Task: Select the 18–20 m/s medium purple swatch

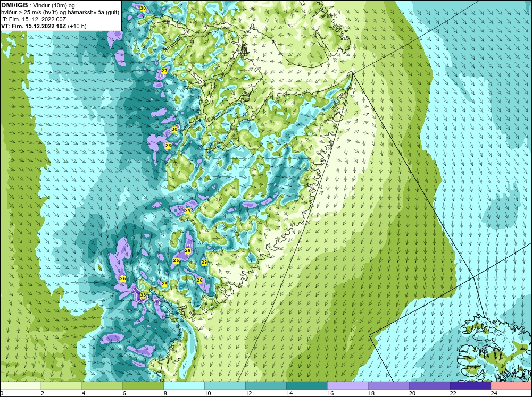Action: (x=388, y=386)
